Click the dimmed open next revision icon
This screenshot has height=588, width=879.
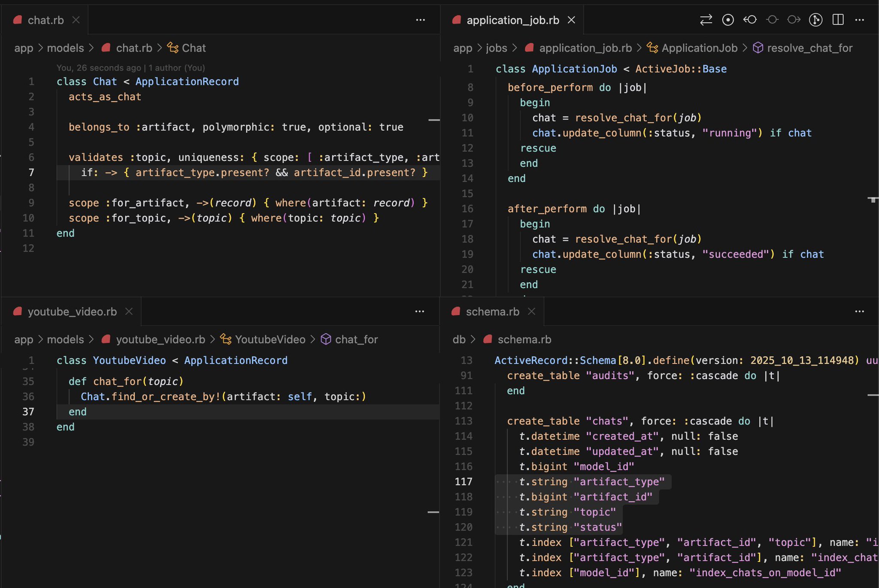[x=794, y=20]
